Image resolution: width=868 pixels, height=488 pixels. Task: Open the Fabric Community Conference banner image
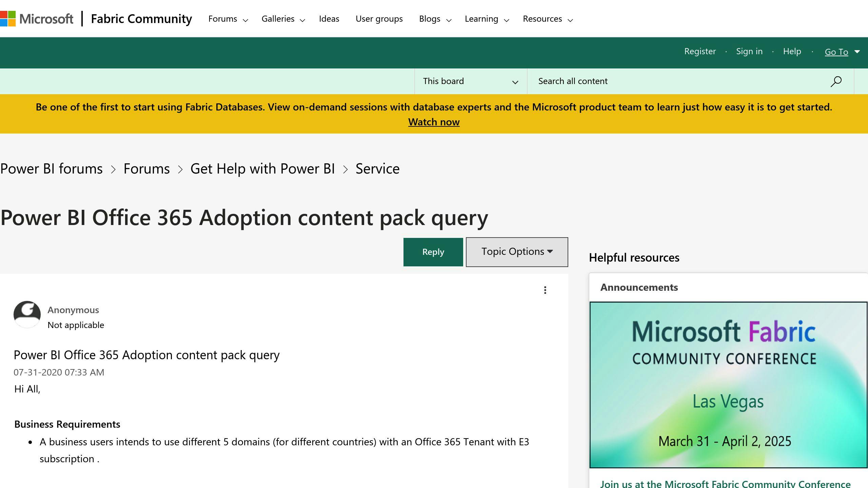[728, 385]
